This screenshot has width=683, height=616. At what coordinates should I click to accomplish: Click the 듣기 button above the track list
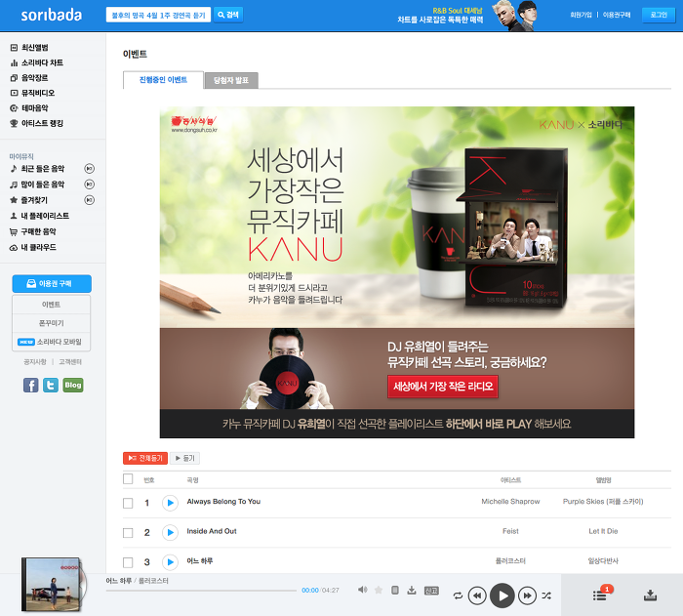tap(184, 458)
